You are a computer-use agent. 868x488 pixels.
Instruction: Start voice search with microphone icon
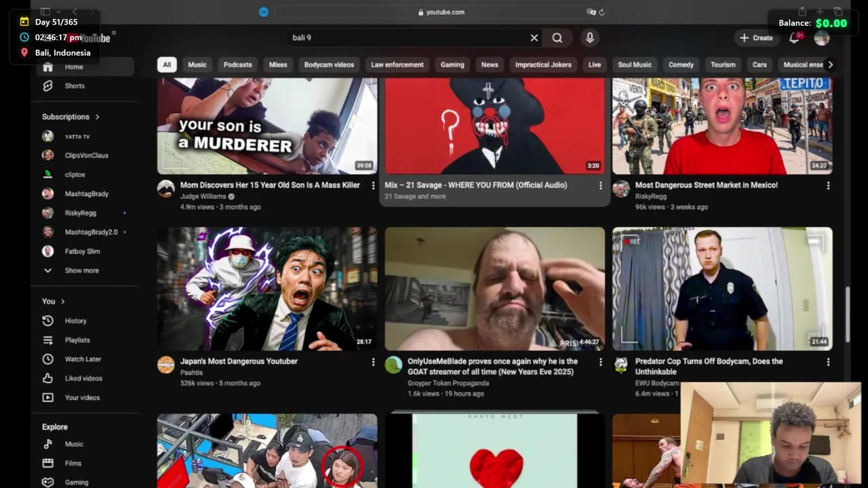590,38
